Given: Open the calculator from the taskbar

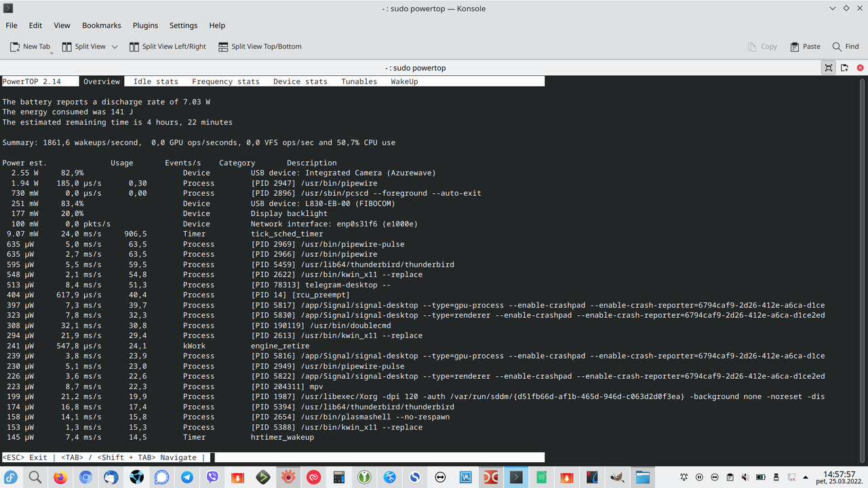Looking at the screenshot, I should [339, 477].
